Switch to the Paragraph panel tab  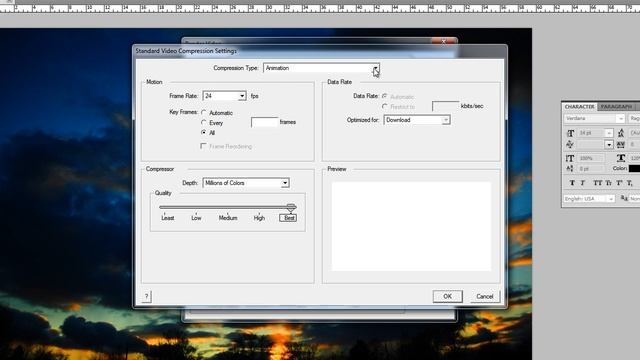pyautogui.click(x=616, y=107)
